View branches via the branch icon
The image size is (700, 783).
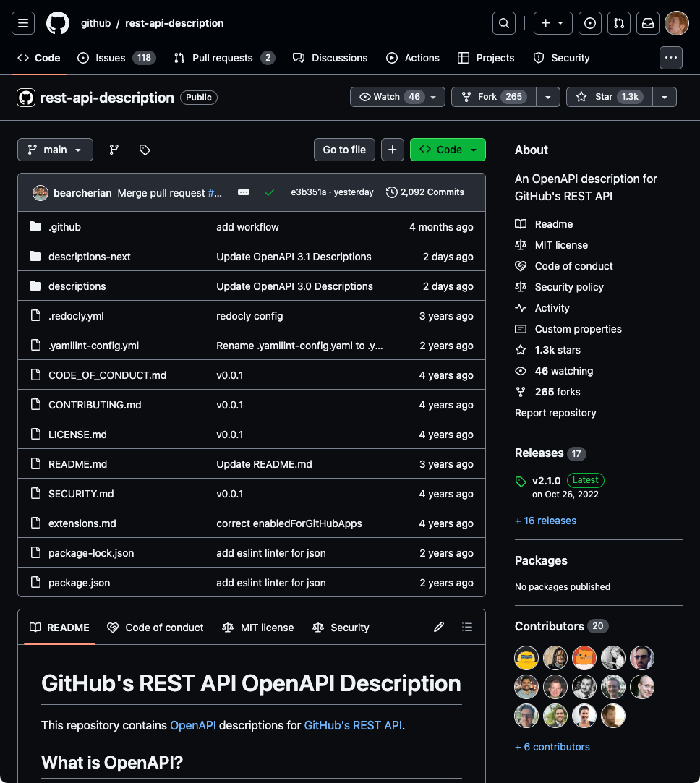coord(114,150)
